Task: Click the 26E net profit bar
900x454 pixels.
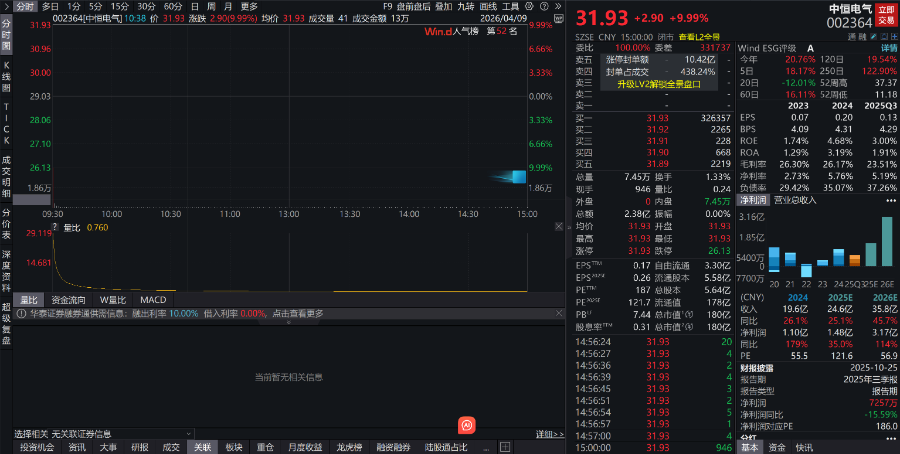Action: 887,241
